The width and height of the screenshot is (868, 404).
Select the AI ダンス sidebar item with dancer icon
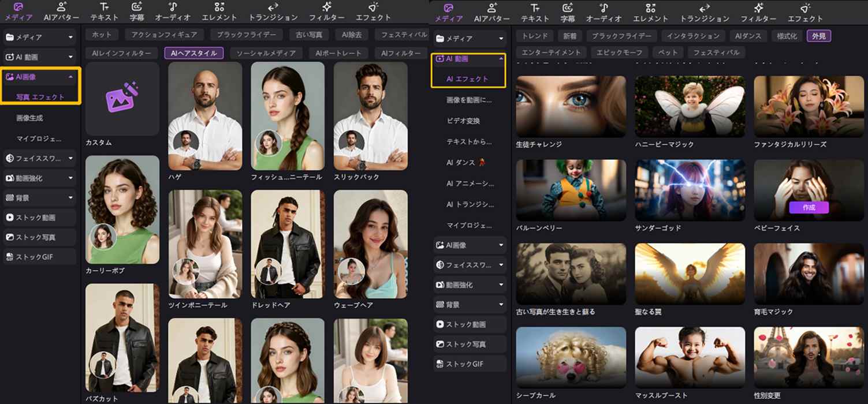(x=466, y=163)
